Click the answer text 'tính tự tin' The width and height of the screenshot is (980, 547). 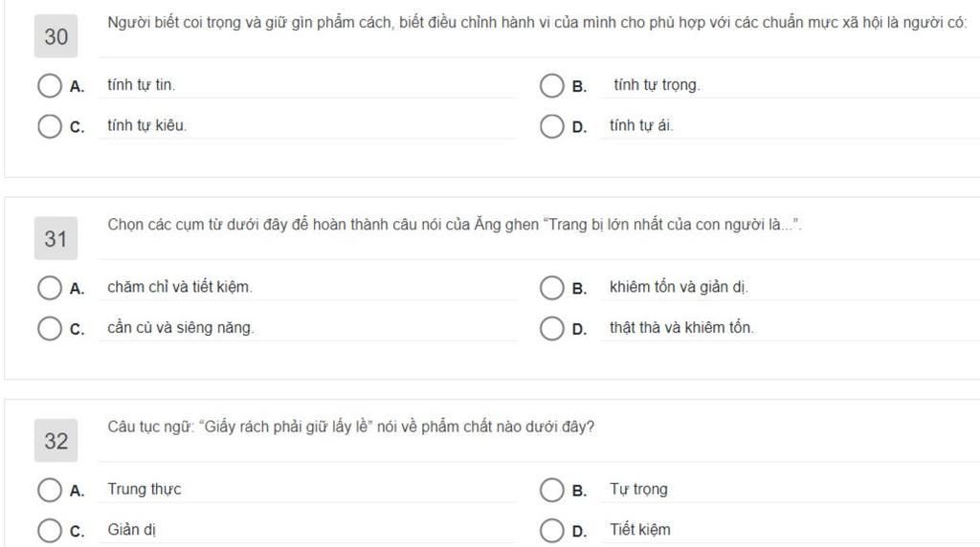tap(141, 85)
